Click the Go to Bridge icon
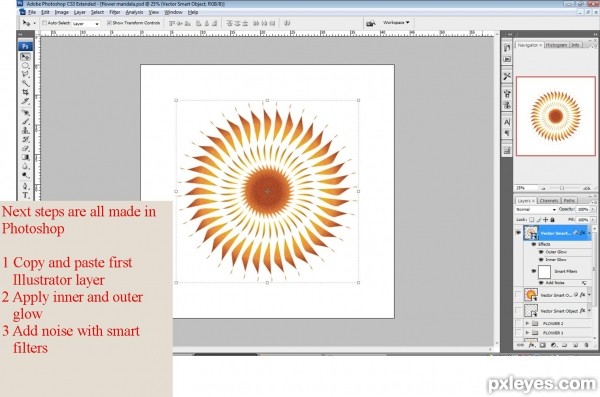 coord(370,23)
